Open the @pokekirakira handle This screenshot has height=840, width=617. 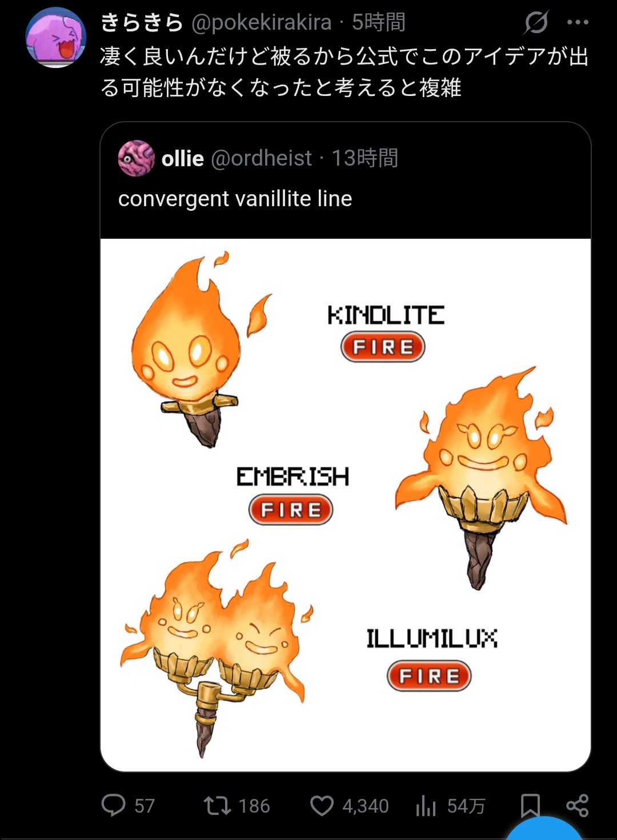coord(262,22)
